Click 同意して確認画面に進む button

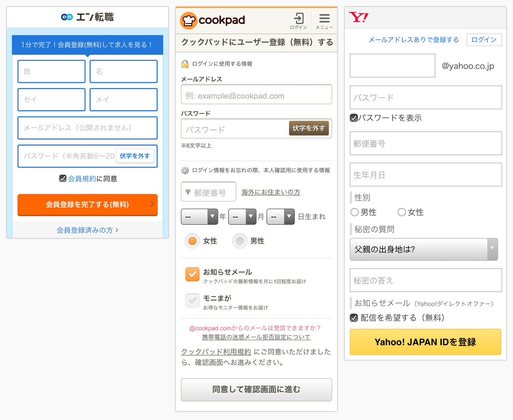coord(256,390)
